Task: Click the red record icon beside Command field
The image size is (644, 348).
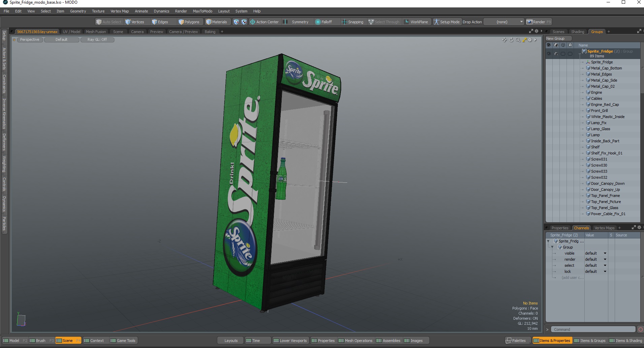Action: tap(640, 329)
